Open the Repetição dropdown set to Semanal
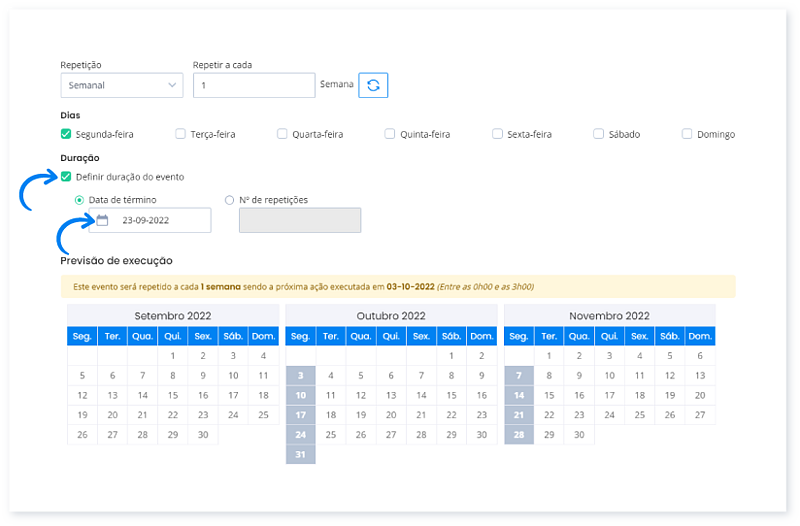 121,85
